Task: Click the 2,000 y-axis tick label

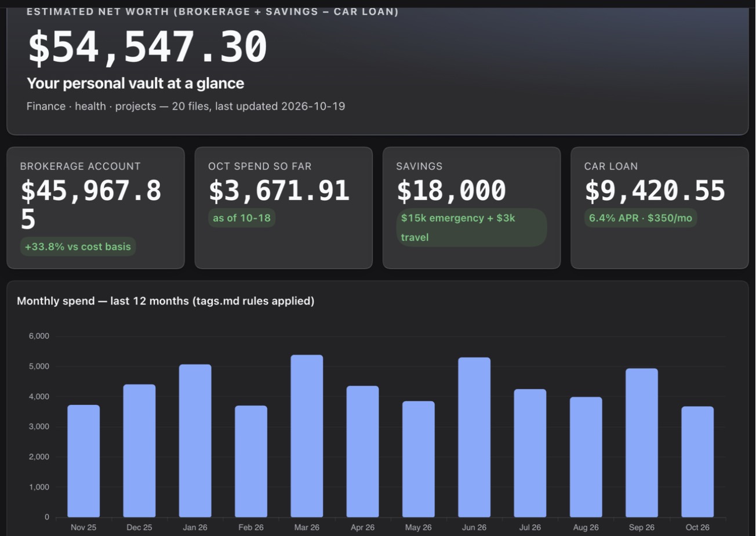Action: point(39,457)
